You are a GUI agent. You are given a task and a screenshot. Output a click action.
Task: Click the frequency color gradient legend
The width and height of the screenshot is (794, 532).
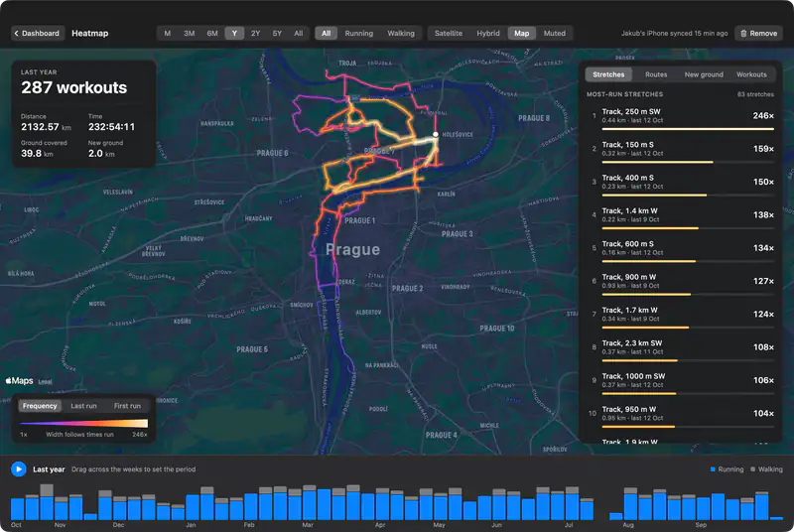tap(84, 423)
